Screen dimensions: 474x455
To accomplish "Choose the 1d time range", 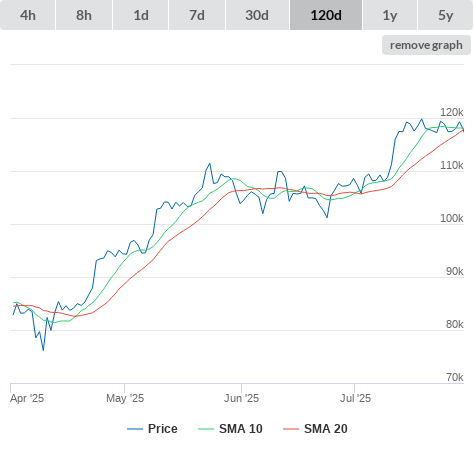I will point(141,15).
